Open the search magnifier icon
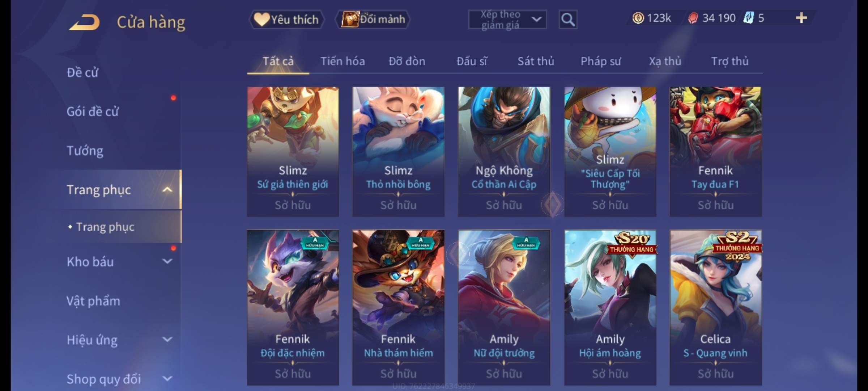 568,20
